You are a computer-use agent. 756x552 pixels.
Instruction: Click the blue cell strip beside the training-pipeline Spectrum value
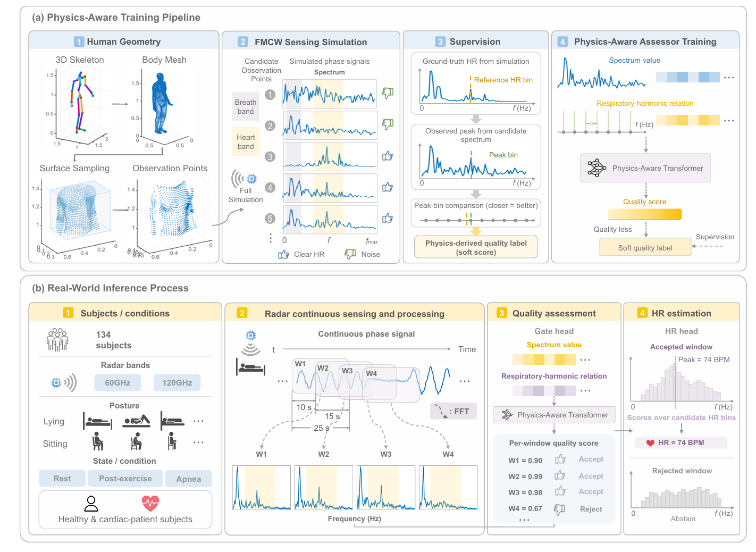click(688, 77)
